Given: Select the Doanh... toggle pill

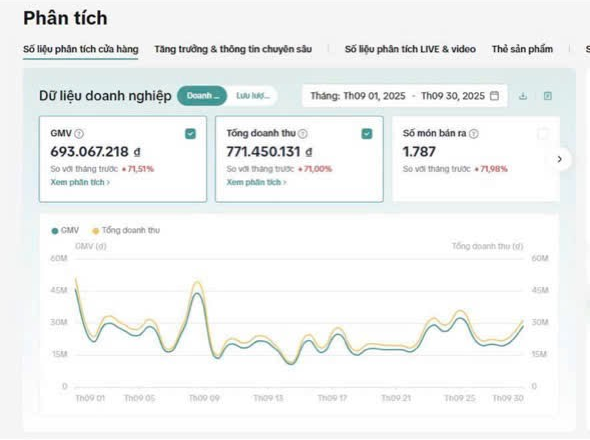Looking at the screenshot, I should (x=202, y=96).
